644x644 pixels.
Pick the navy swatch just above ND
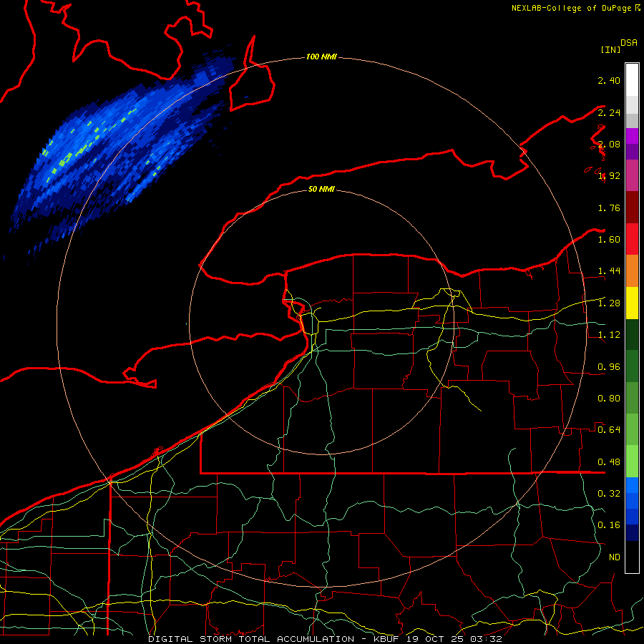(632, 533)
